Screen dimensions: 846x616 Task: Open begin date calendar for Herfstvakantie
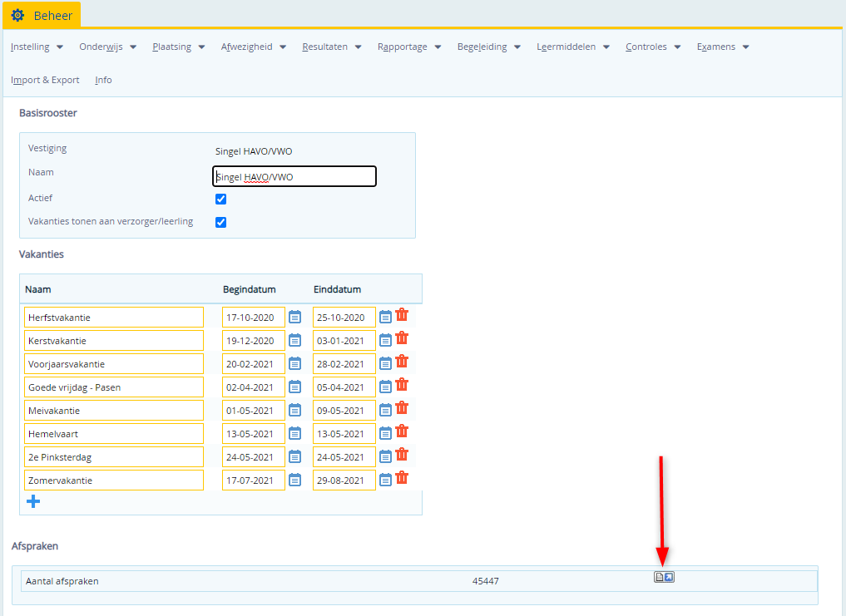[294, 318]
